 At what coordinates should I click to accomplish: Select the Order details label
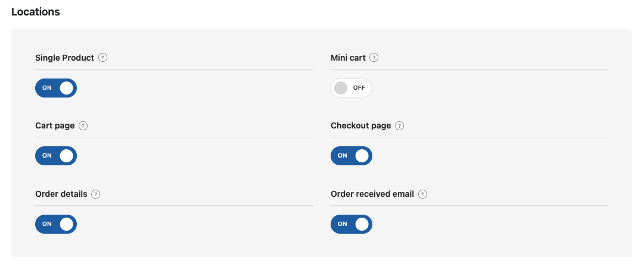[61, 194]
